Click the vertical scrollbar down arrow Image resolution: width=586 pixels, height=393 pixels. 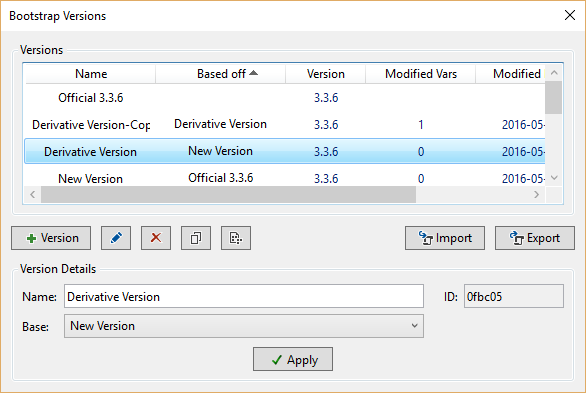(x=554, y=178)
